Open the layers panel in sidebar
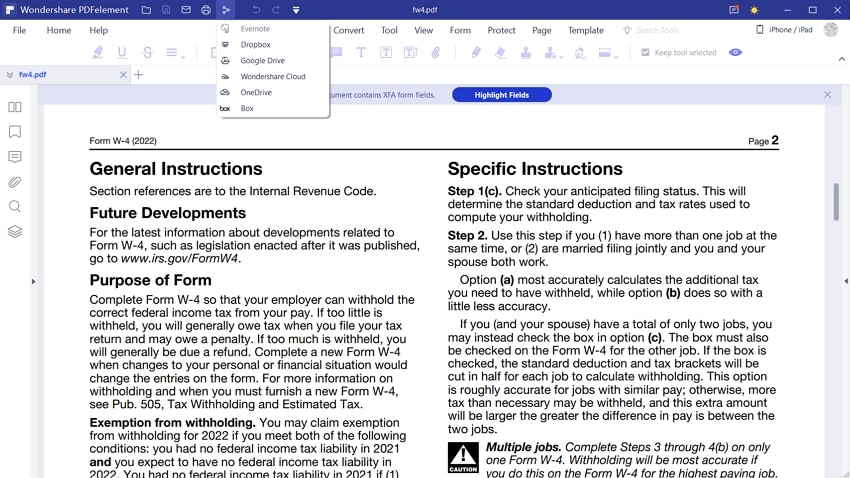 (15, 231)
